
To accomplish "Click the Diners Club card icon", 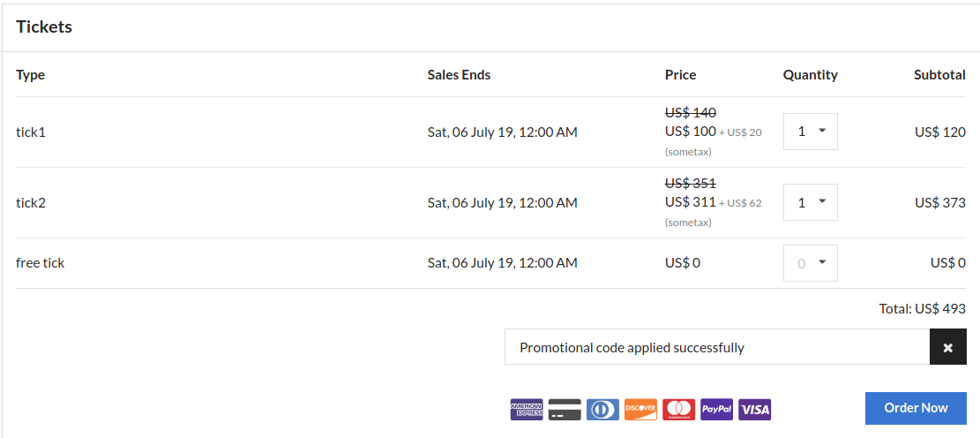I will pyautogui.click(x=602, y=409).
